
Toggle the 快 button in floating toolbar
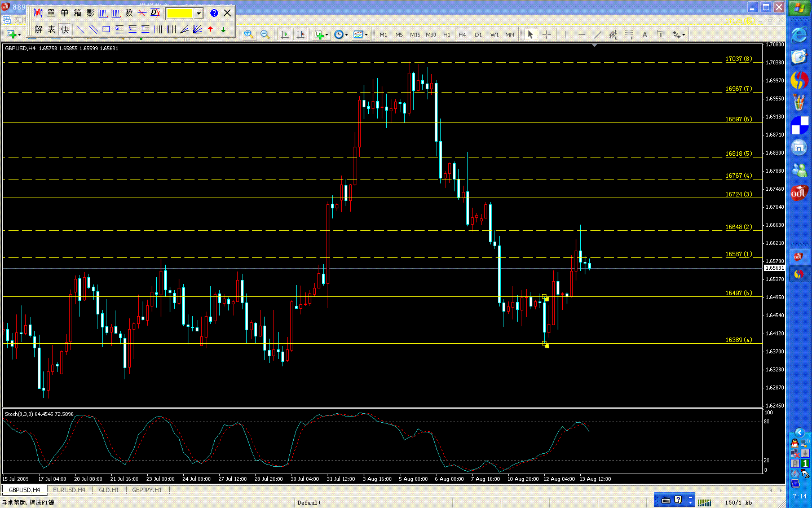[65, 29]
